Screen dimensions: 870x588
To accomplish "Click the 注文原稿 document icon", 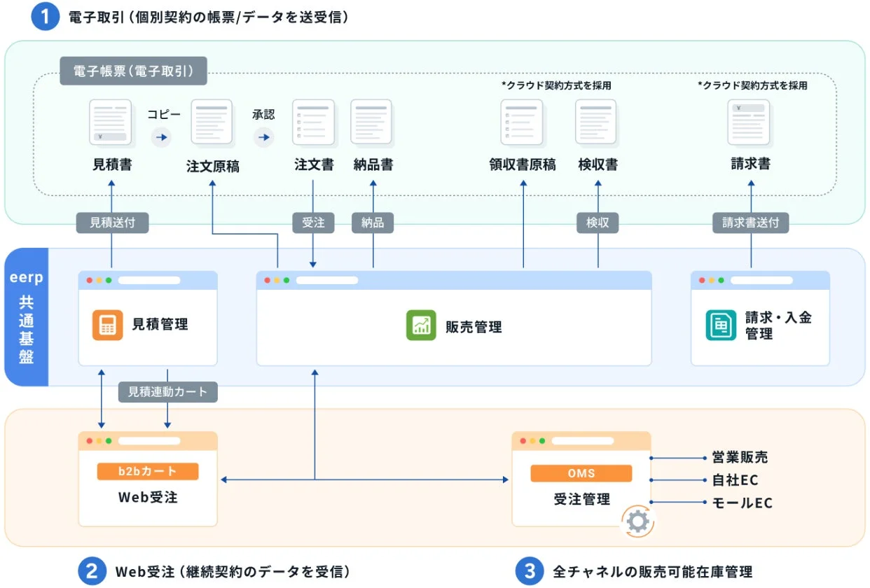I will 212,122.
